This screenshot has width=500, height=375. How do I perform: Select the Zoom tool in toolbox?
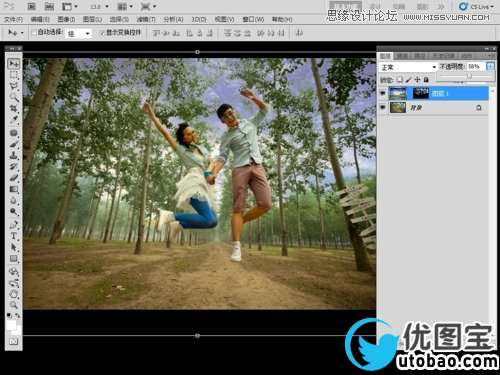pos(14,305)
